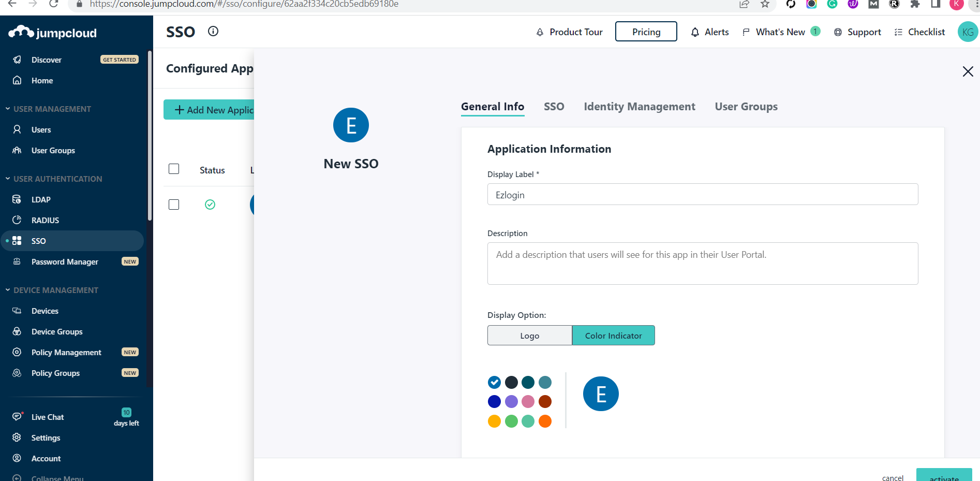Click the browser bookmark star icon
980x481 pixels.
point(765,4)
